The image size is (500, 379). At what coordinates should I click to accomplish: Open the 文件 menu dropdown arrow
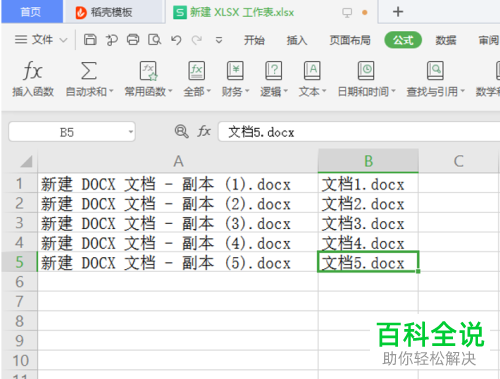[x=63, y=41]
